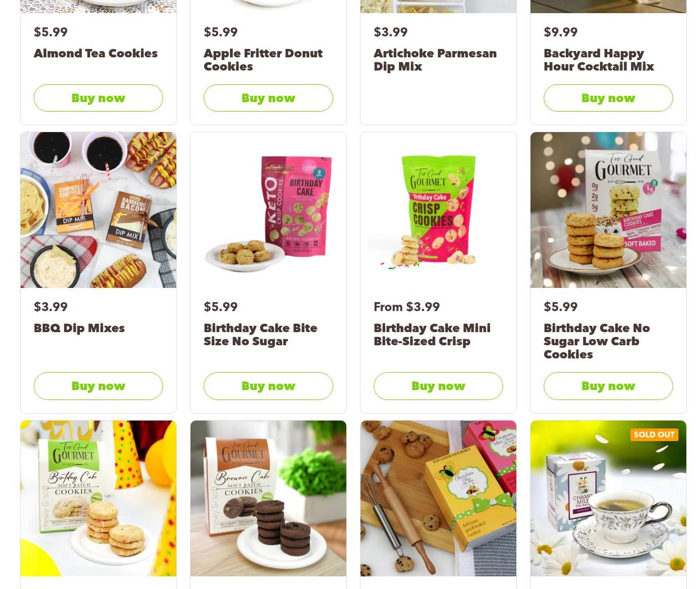Open the Almond Tea Cookies product title
Image resolution: width=700 pixels, height=589 pixels.
[96, 53]
